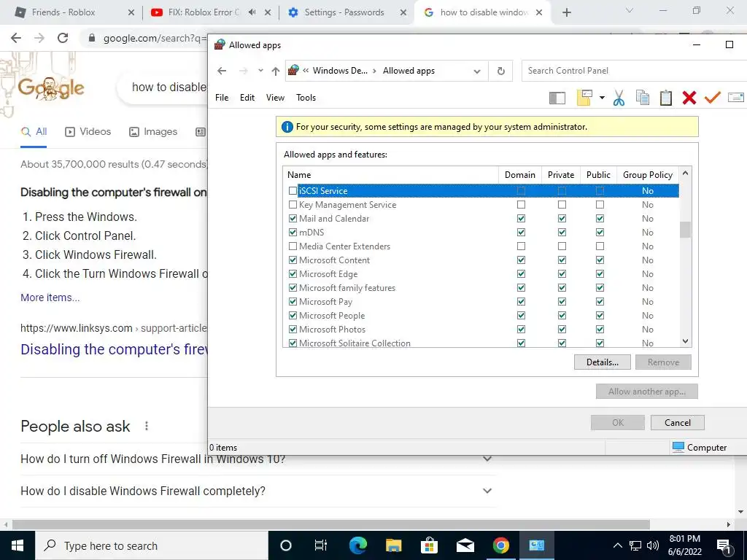Uncheck Microsoft People name checkbox

tap(293, 315)
